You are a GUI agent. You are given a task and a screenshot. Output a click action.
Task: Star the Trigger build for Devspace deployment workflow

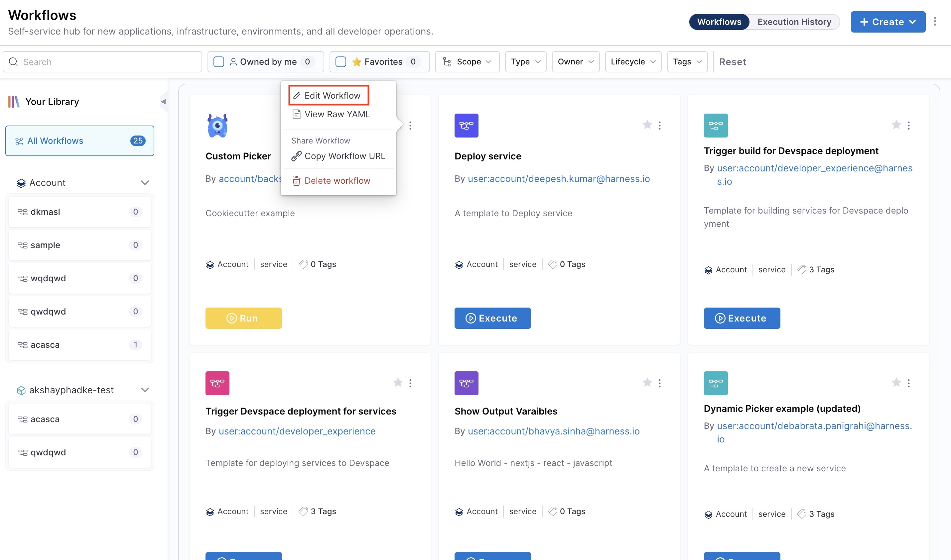point(896,125)
